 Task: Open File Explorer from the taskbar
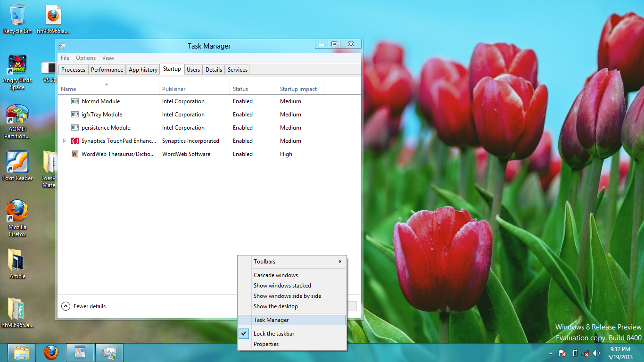pos(22,353)
